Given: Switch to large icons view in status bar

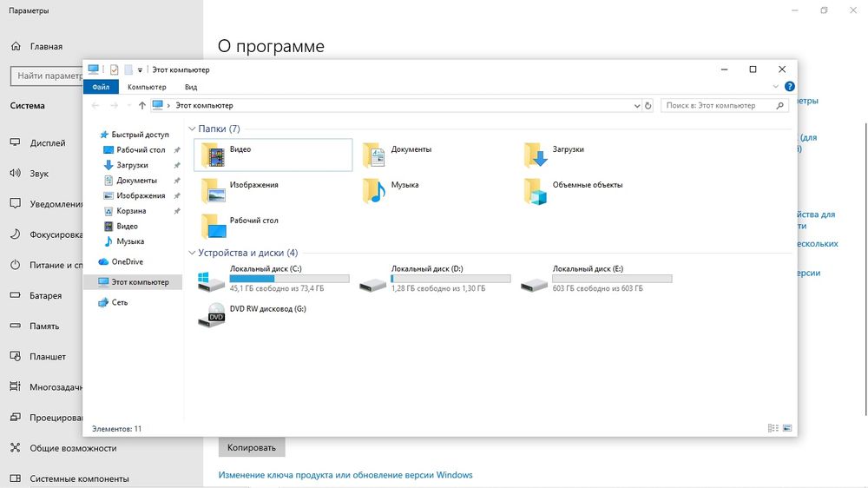Looking at the screenshot, I should point(787,428).
